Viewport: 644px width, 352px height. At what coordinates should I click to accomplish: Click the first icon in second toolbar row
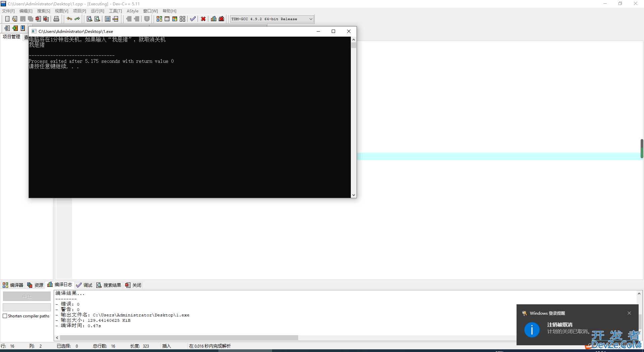7,28
